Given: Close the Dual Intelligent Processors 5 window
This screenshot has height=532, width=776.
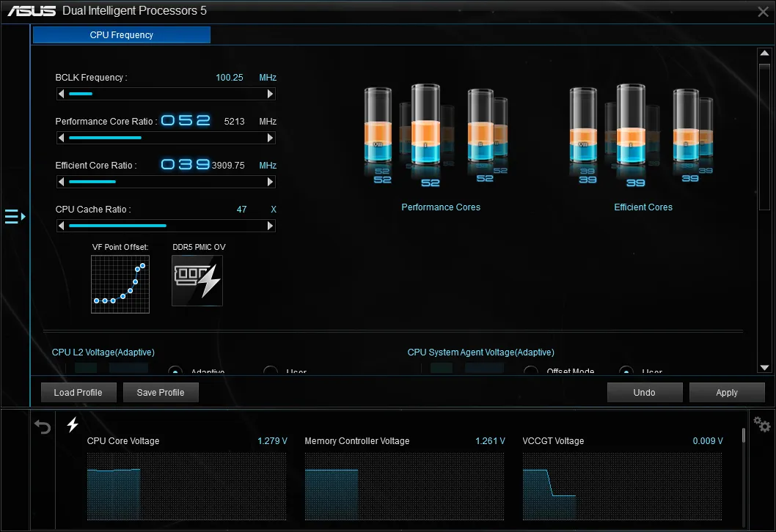Looking at the screenshot, I should click(763, 12).
